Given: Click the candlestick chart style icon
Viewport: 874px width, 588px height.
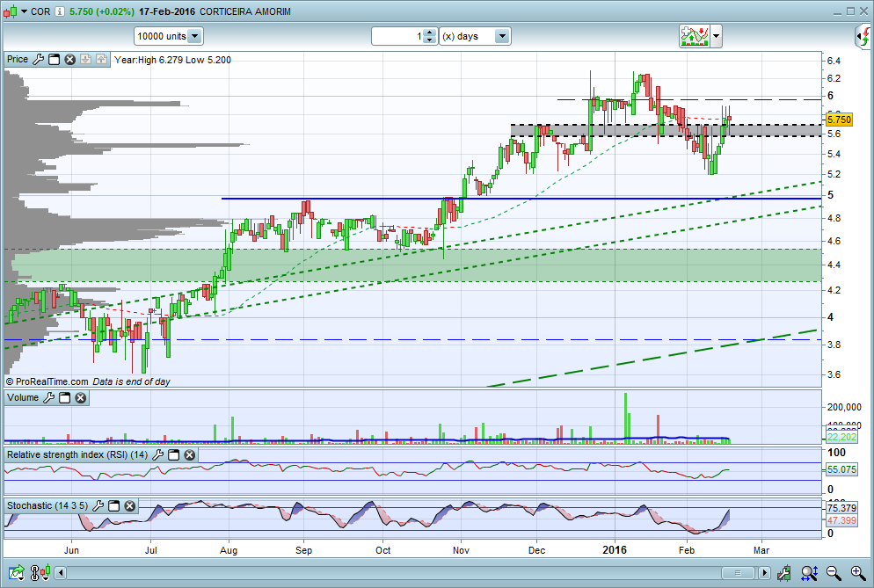Looking at the screenshot, I should coord(10,11).
